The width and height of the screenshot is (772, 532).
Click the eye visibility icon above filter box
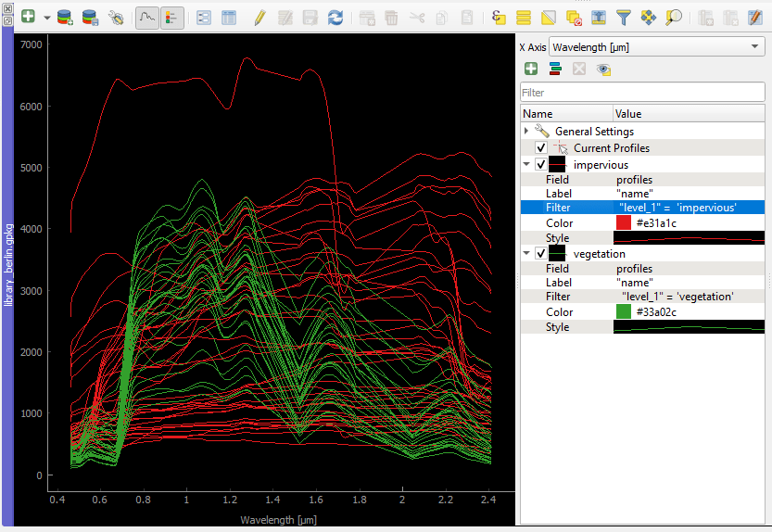pyautogui.click(x=603, y=69)
